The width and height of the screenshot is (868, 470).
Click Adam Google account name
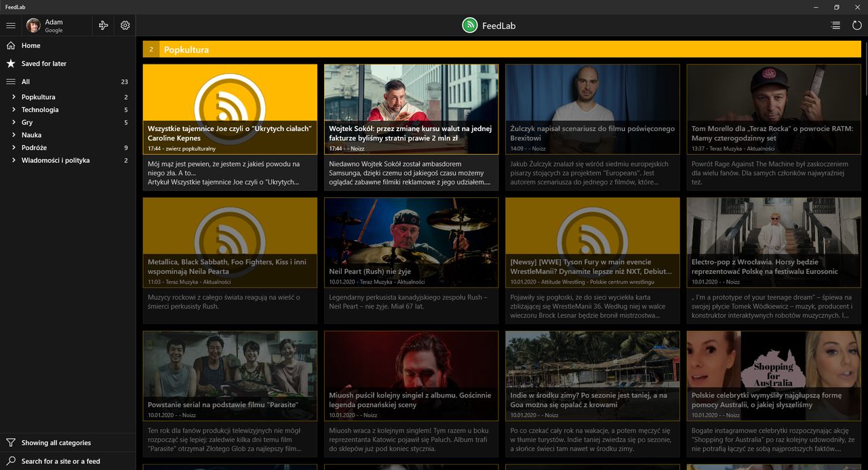[x=54, y=26]
